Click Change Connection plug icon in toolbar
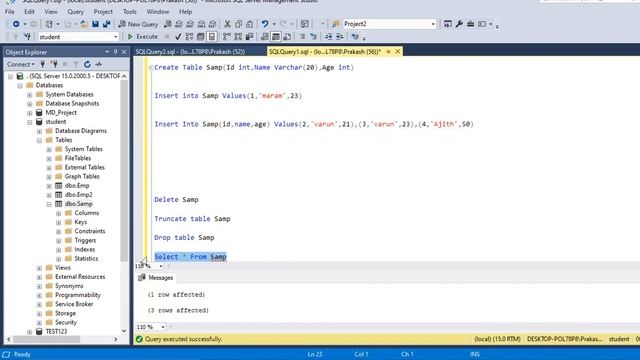The width and height of the screenshot is (640, 360). 27,37
